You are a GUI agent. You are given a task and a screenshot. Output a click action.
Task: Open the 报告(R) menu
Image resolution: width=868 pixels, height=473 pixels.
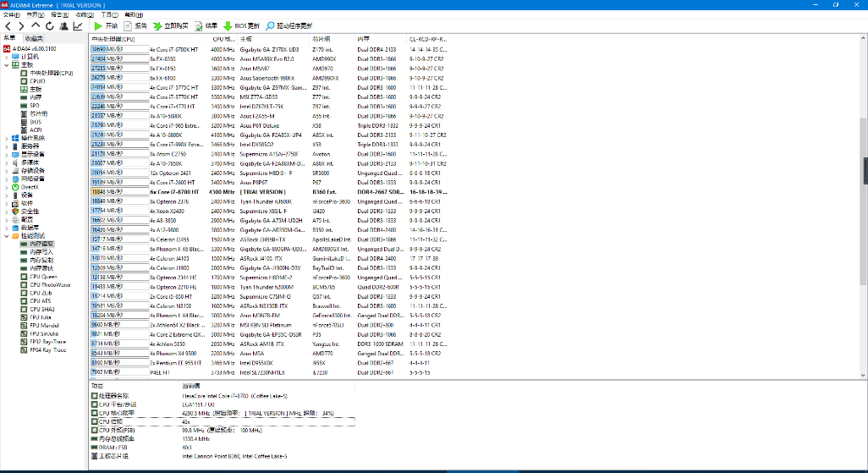point(59,15)
